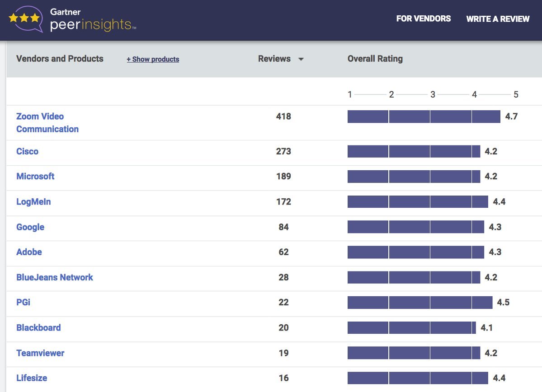Click the 62 review count for Adobe
Screen dimensions: 542x392
pos(283,252)
